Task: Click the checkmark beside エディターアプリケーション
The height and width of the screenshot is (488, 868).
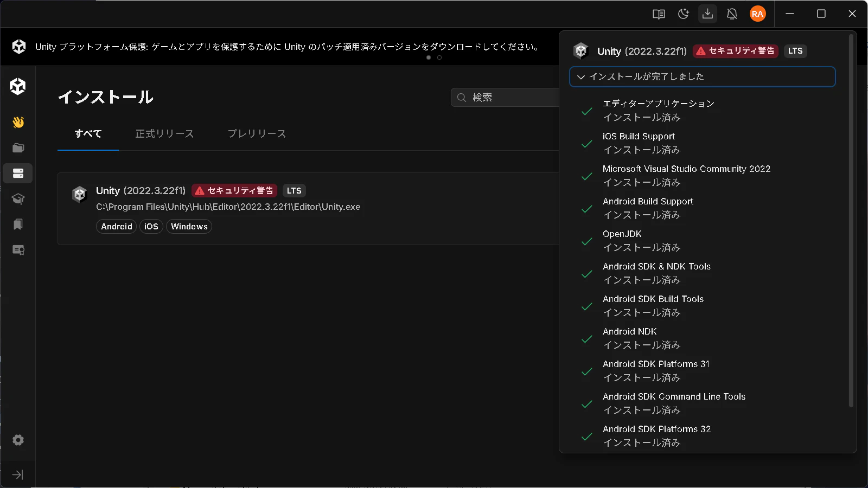Action: coord(587,112)
